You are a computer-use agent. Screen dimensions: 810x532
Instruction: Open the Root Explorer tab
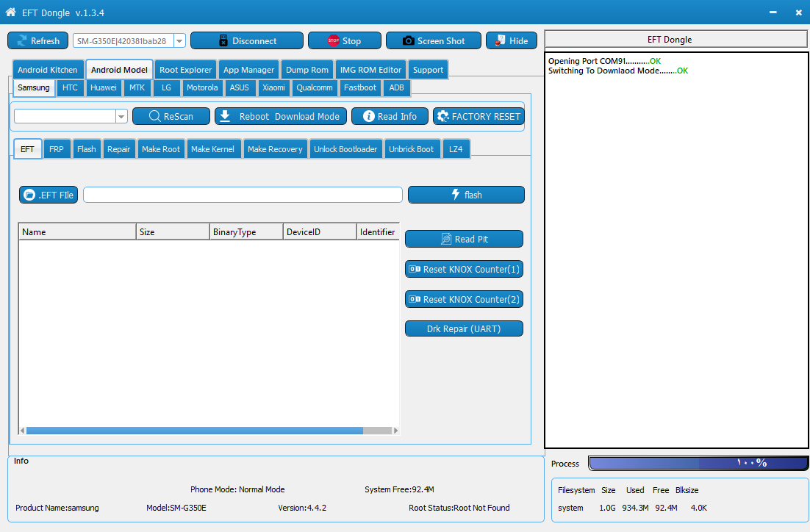(185, 70)
